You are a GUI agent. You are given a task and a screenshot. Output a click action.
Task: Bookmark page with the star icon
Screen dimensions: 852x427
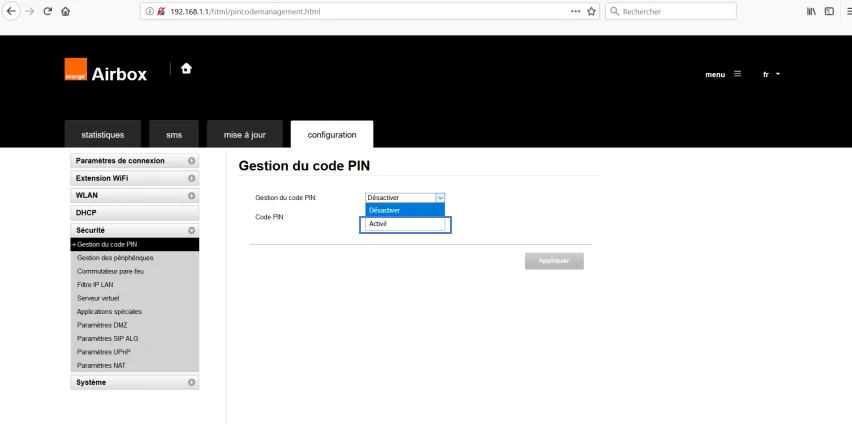[x=591, y=11]
